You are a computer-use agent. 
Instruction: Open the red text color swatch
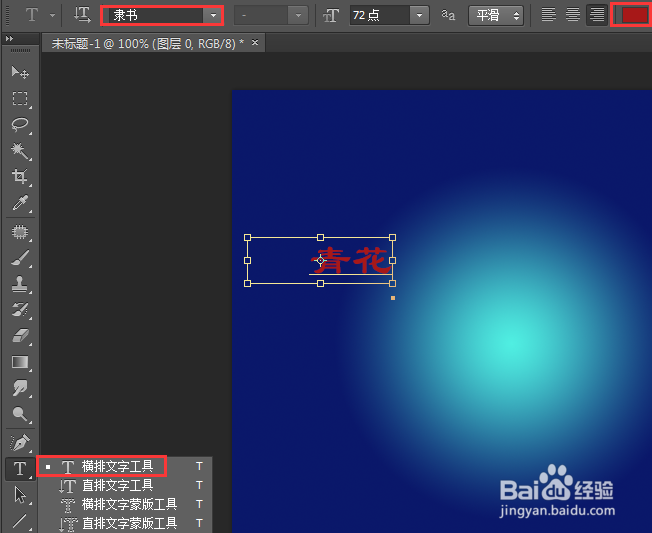[634, 15]
